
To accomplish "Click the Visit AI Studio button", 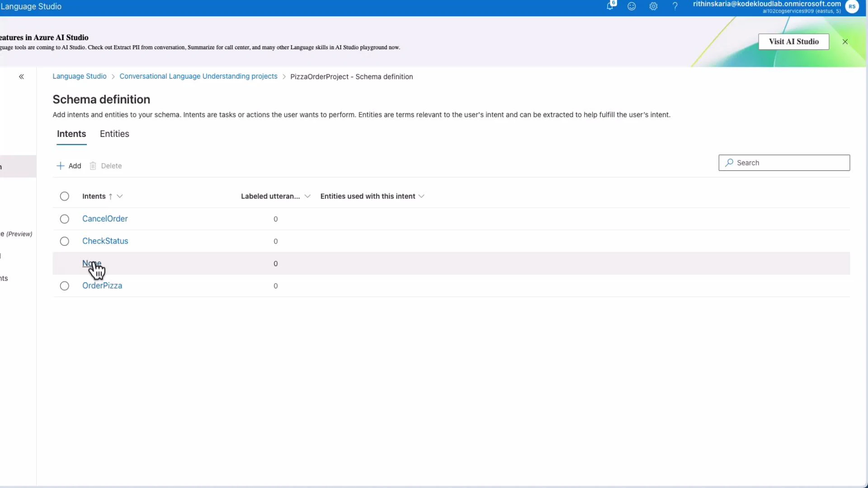I will tap(794, 41).
